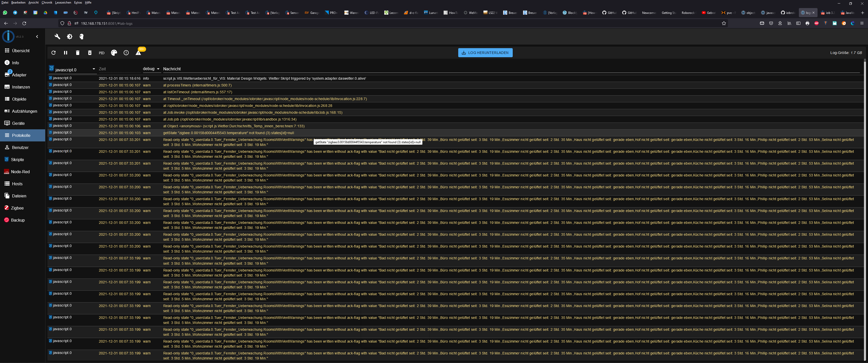This screenshot has width=868, height=363.
Task: Open warnings triangle with 99+ badge
Action: (x=138, y=53)
